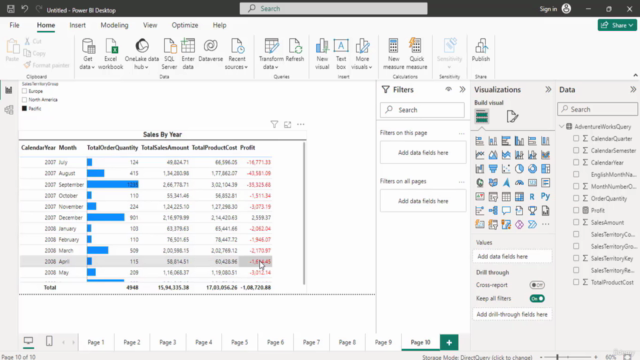Select Build visual fields tab icon

482,117
